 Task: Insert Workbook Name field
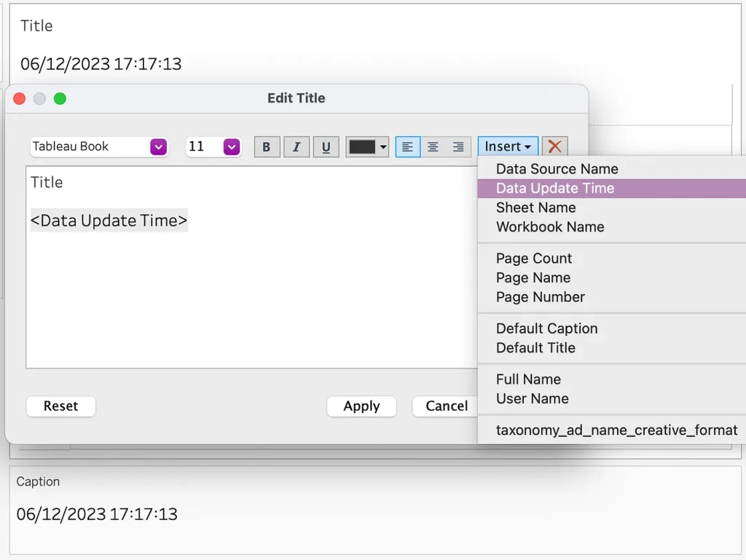(550, 226)
